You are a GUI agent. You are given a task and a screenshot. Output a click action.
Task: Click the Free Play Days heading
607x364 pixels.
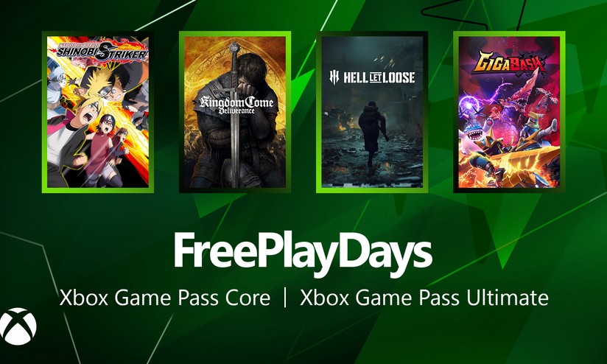(x=303, y=252)
